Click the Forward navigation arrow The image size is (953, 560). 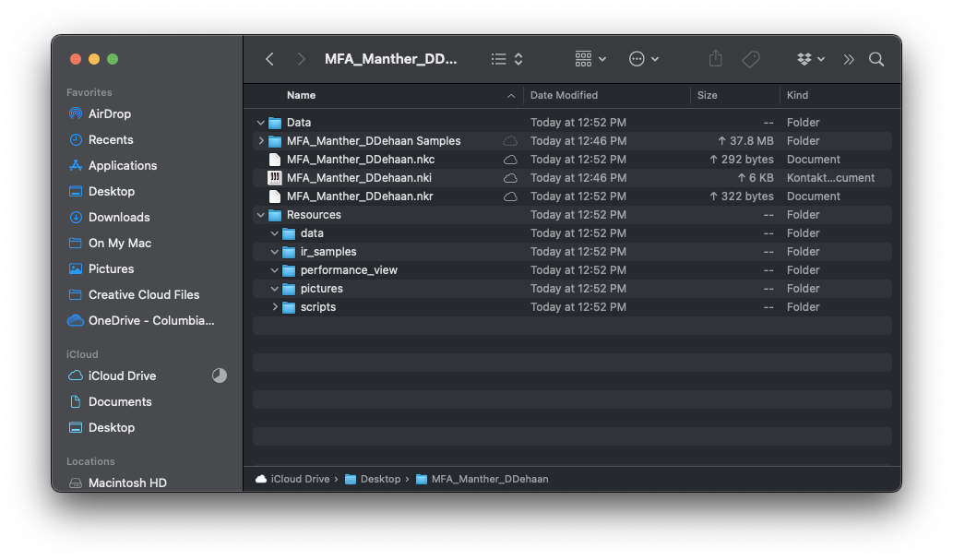(301, 59)
